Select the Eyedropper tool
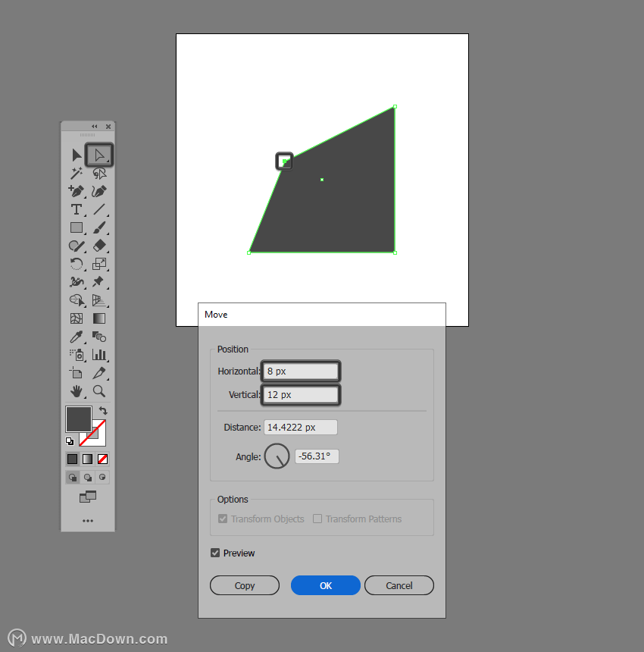Viewport: 644px width, 652px height. coord(77,337)
